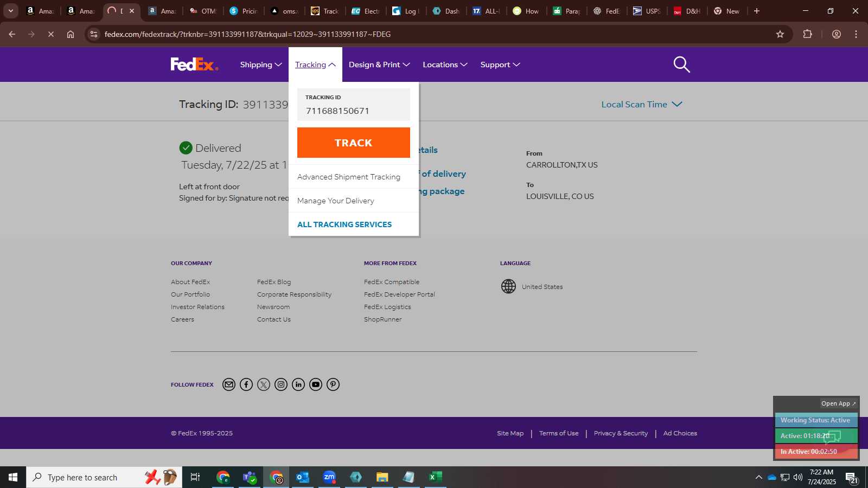Open Outlook from the taskbar

tap(302, 477)
